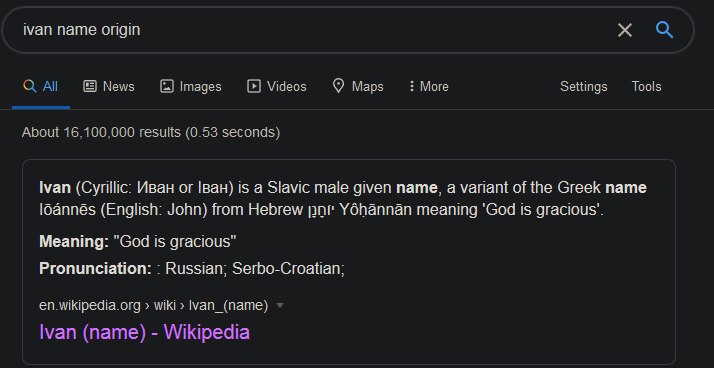The image size is (714, 368).
Task: Click the en.wikipedia.org breadcrumb URL
Action: click(153, 305)
